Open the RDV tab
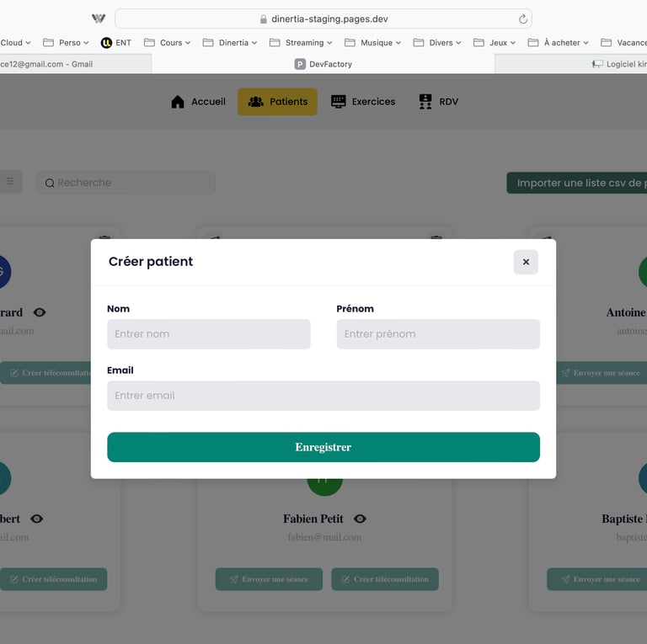 (438, 101)
